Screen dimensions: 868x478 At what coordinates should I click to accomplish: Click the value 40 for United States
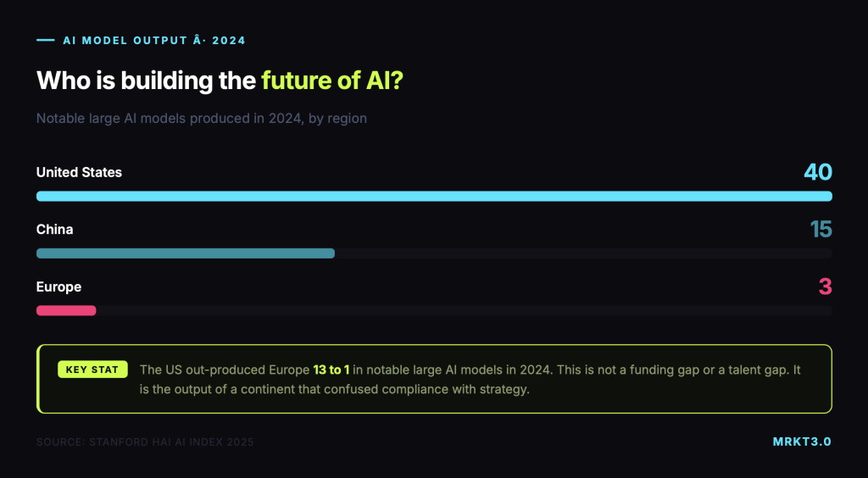(x=817, y=172)
